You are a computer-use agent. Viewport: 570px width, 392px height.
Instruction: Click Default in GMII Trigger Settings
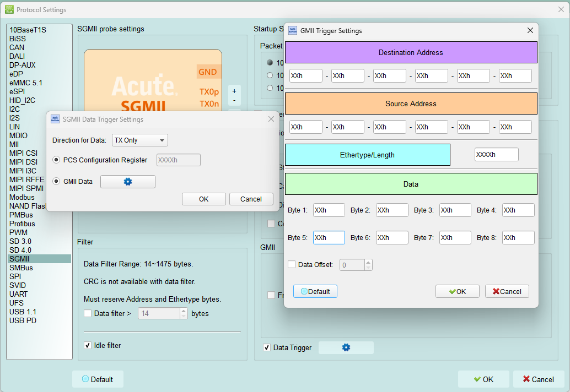click(315, 291)
